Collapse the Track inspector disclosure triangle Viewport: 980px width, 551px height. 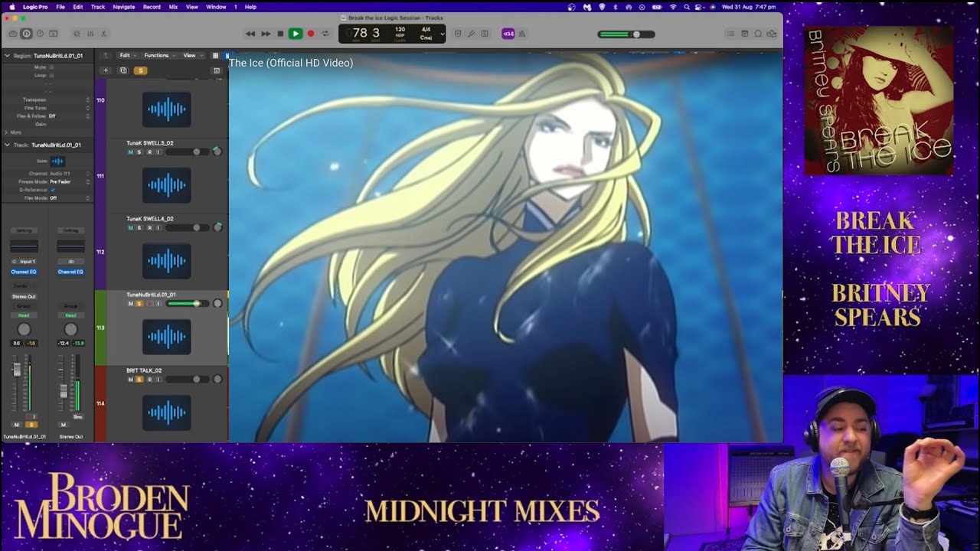pos(8,145)
